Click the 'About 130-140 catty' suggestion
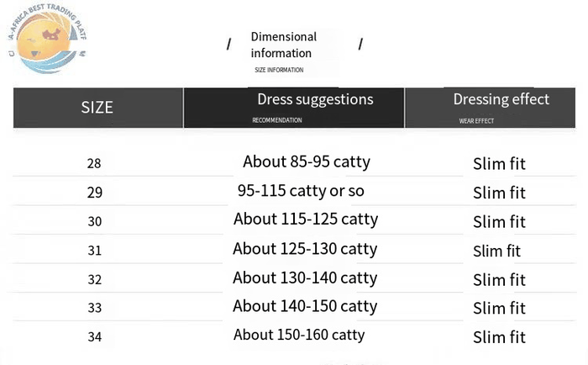Viewport: 588px width, 365px height. pos(305,278)
